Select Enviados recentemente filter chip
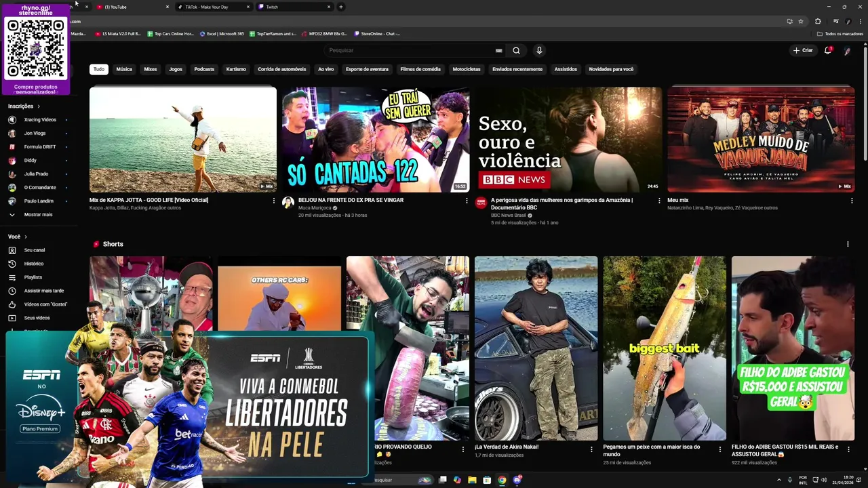Image resolution: width=868 pixels, height=488 pixels. [517, 69]
